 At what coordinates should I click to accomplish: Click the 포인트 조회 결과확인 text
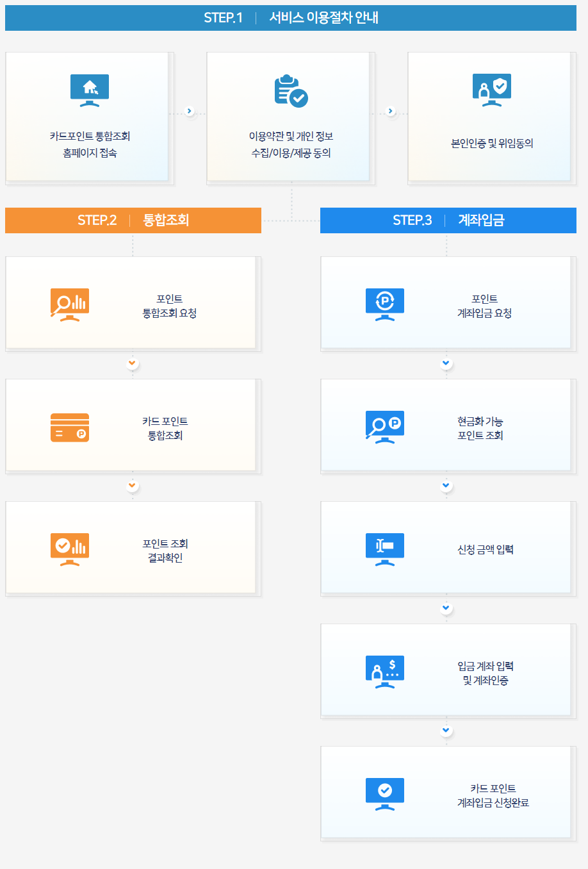click(x=165, y=550)
